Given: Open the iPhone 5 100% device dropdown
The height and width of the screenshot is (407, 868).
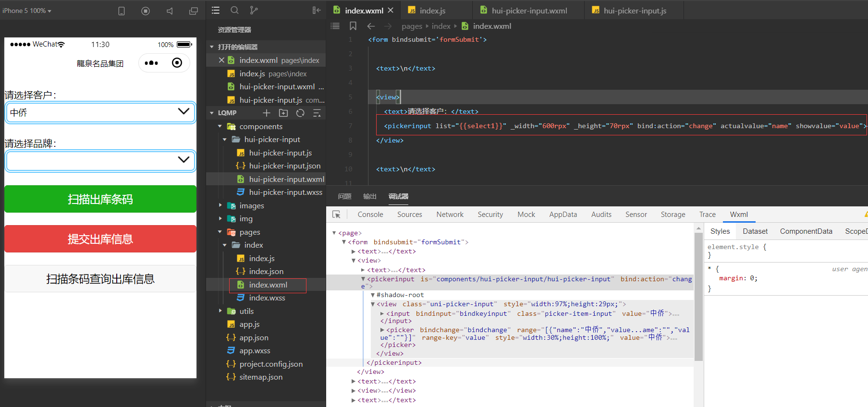Looking at the screenshot, I should click(27, 11).
